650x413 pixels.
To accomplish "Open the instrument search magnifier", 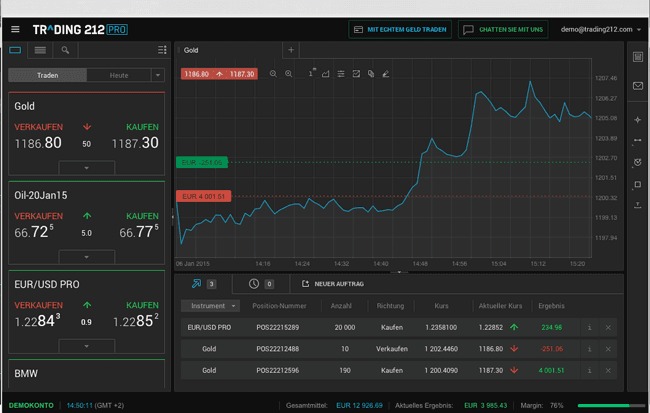I will 65,50.
